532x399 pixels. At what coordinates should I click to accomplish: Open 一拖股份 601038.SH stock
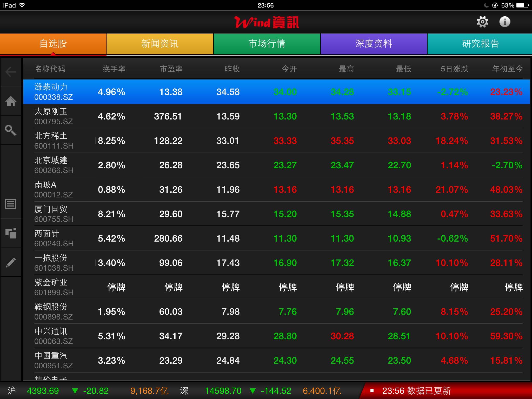tap(277, 263)
